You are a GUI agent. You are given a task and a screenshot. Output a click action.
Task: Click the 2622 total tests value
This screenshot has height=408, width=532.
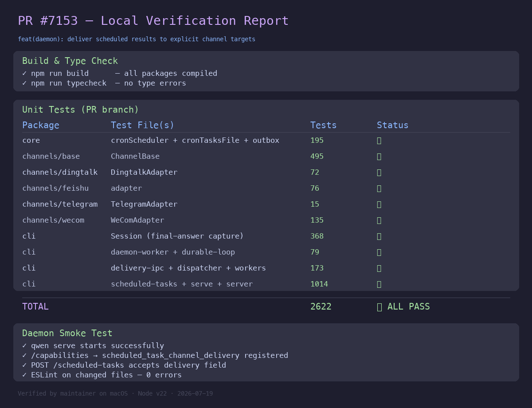click(x=321, y=306)
